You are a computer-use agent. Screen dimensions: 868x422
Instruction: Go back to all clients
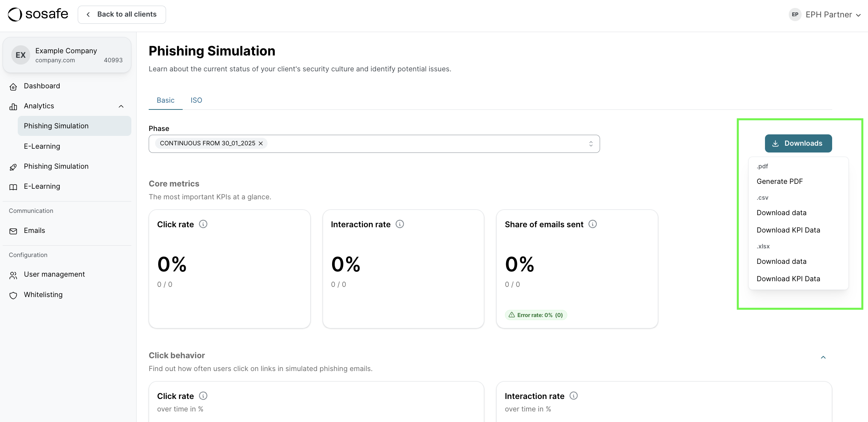coord(122,14)
